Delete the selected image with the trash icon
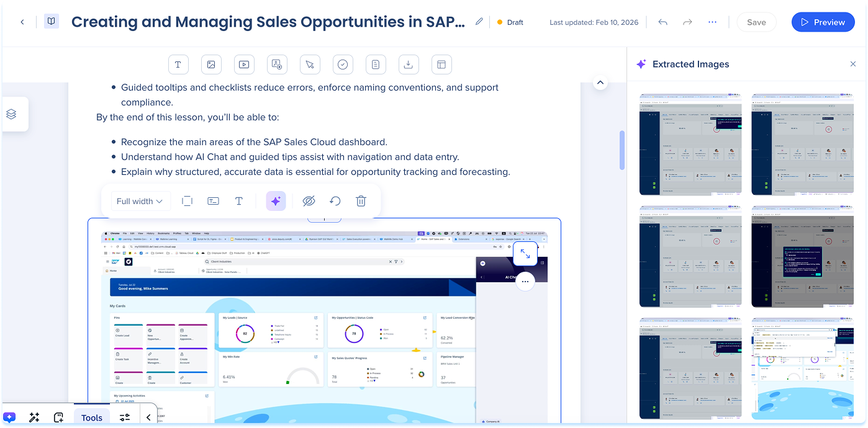The image size is (868, 428). click(361, 201)
